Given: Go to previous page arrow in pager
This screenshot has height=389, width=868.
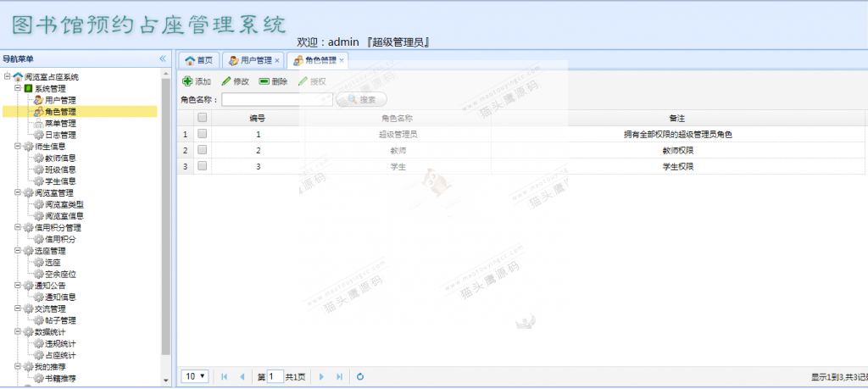Looking at the screenshot, I should coord(242,377).
